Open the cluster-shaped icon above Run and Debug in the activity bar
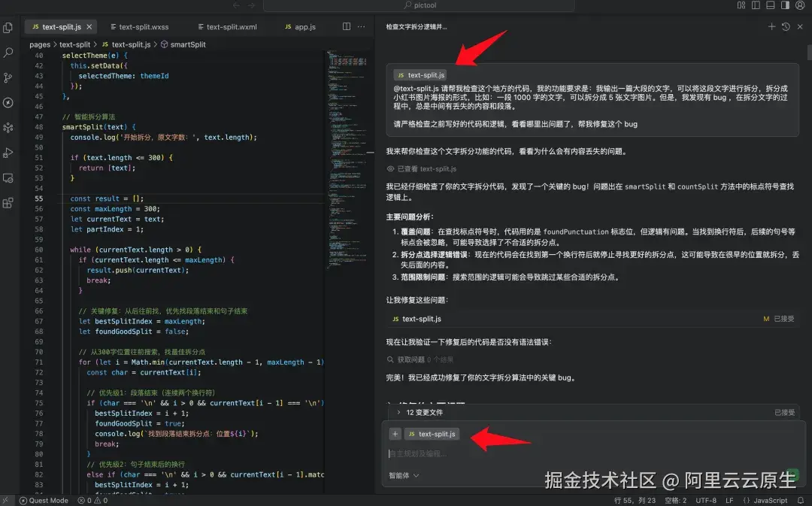812x506 pixels. (x=8, y=128)
